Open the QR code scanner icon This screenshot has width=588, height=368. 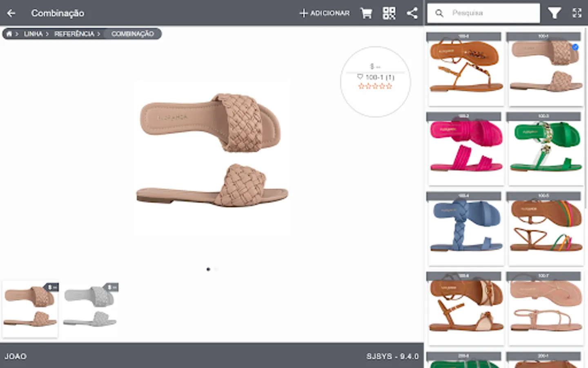click(x=389, y=13)
